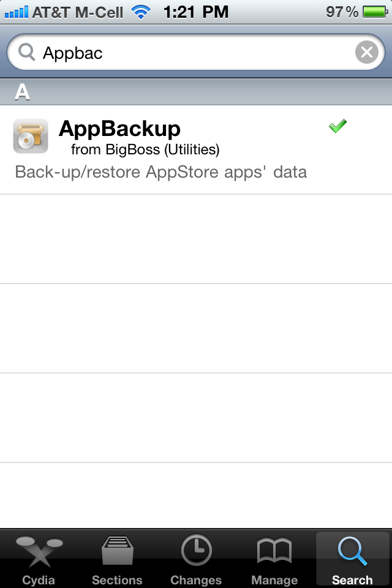Click the search input field

point(184,52)
